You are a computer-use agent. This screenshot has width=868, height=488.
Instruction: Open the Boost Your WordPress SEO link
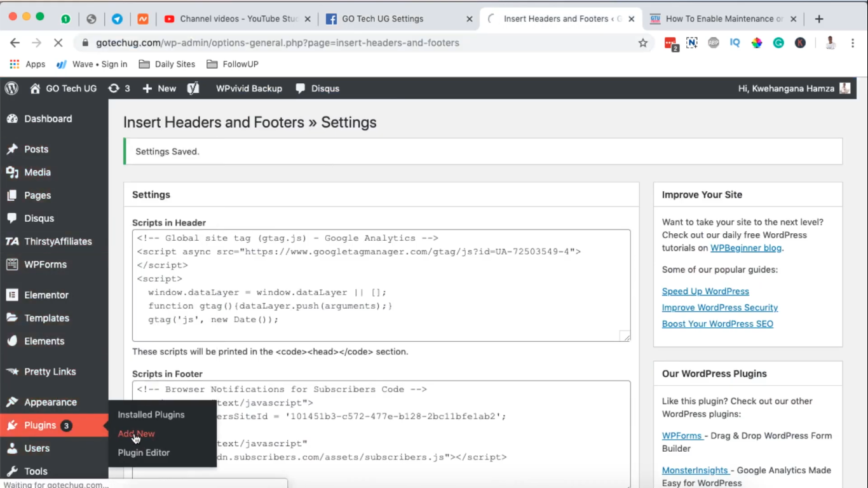[x=717, y=323]
